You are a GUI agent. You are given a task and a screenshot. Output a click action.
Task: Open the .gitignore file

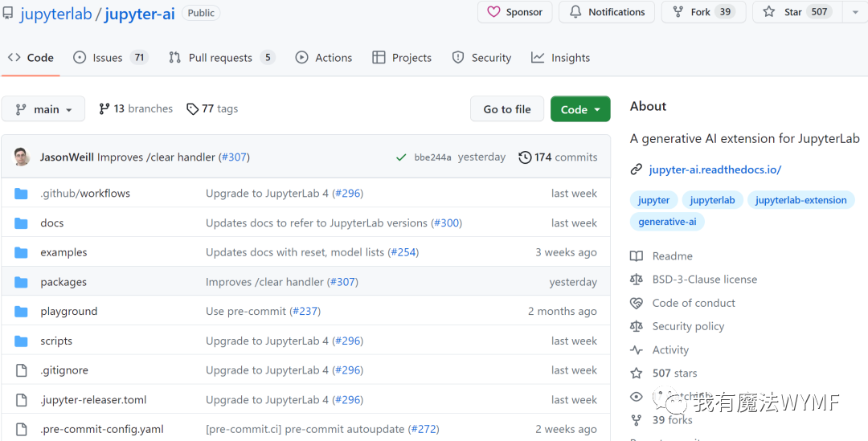(64, 370)
